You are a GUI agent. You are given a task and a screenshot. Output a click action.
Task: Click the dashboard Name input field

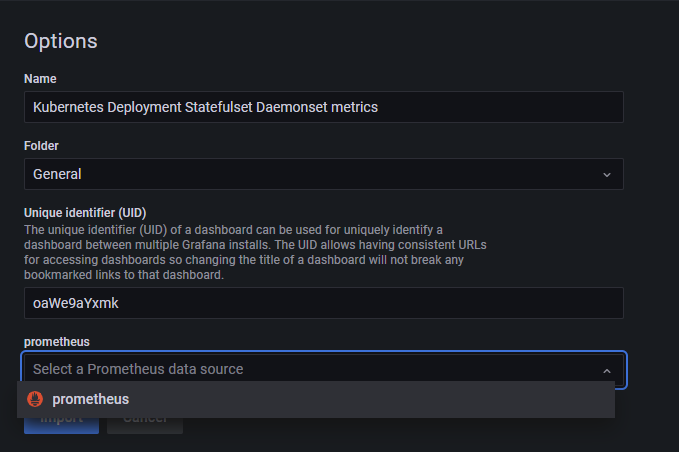click(323, 106)
